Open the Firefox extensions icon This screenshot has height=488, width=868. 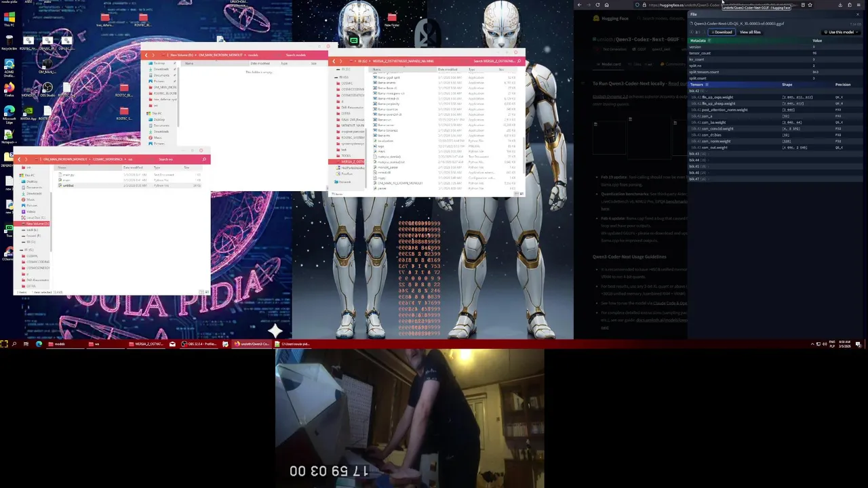(850, 5)
